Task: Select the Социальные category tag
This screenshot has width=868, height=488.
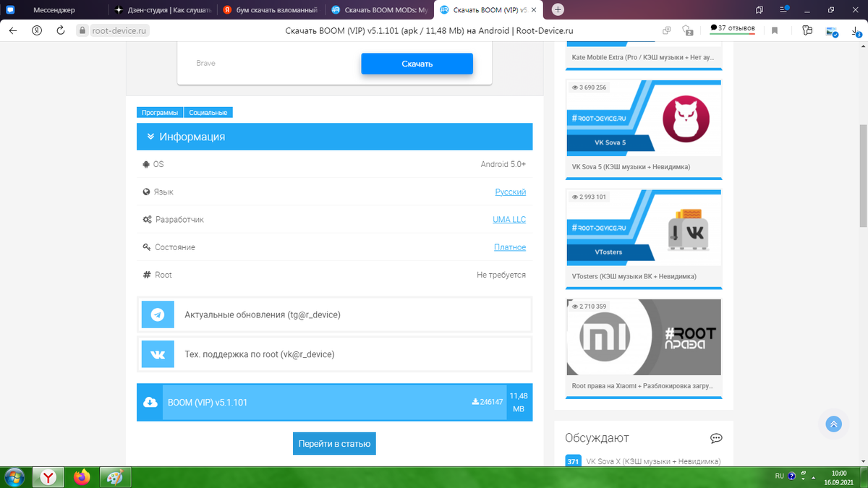Action: point(208,113)
